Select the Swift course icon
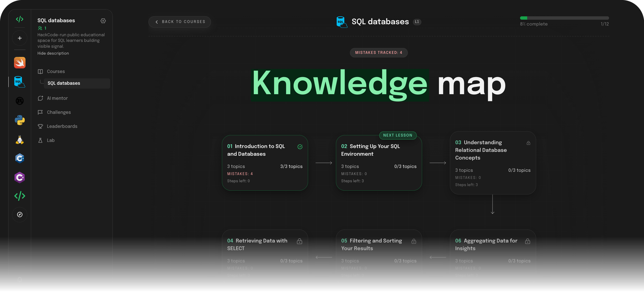The width and height of the screenshot is (644, 292). (20, 63)
